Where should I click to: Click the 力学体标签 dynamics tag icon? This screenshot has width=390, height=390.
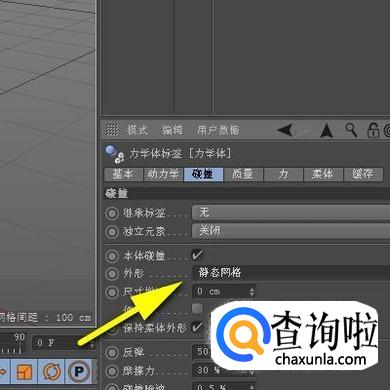(115, 154)
